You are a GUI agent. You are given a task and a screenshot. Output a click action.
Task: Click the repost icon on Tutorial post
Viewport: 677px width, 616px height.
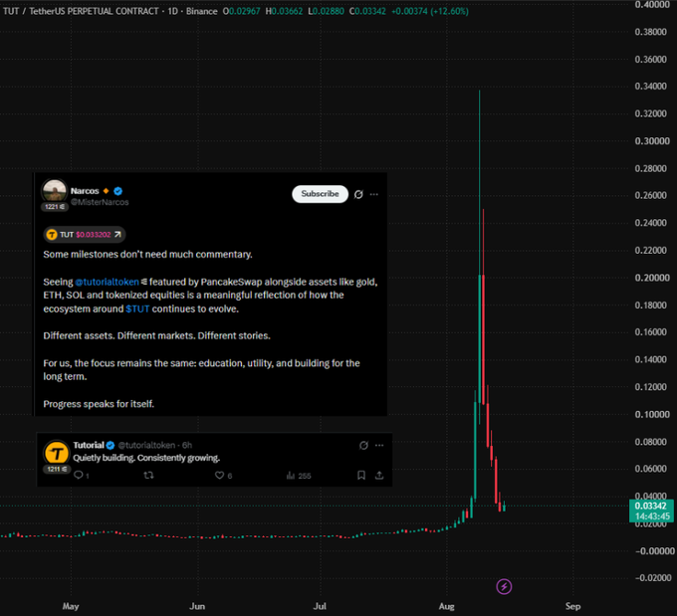(x=148, y=475)
